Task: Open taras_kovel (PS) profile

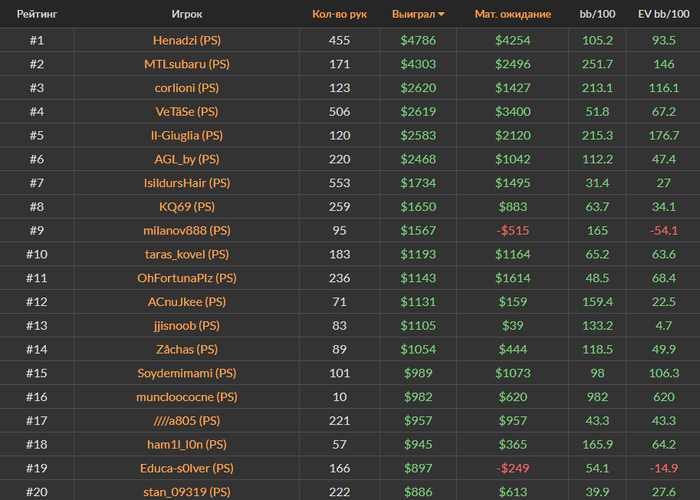Action: [187, 254]
